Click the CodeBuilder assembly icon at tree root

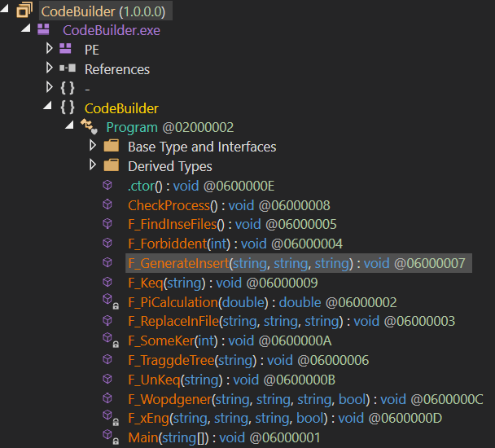coord(24,11)
